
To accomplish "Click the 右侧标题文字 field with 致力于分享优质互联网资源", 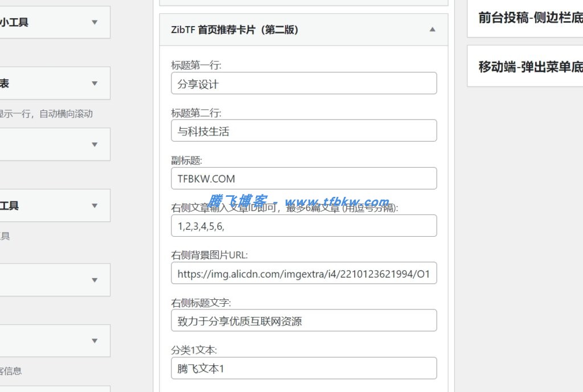I will [x=304, y=320].
